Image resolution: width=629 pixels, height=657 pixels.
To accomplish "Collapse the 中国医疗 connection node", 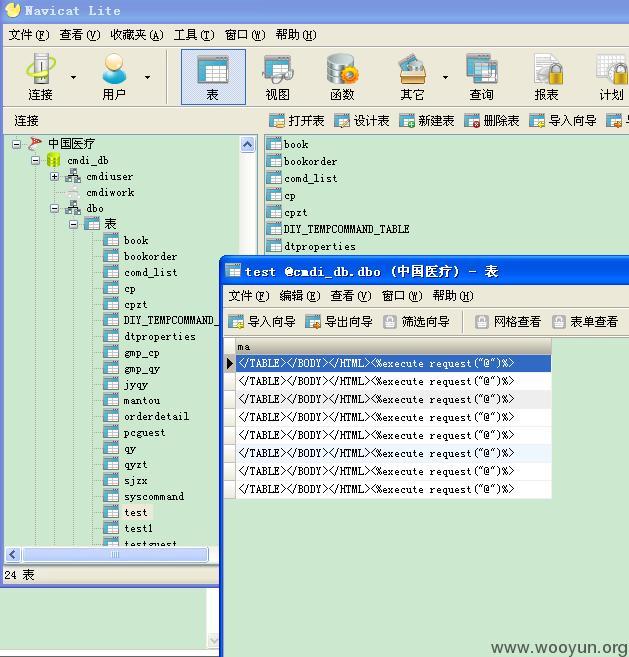I will tap(16, 144).
